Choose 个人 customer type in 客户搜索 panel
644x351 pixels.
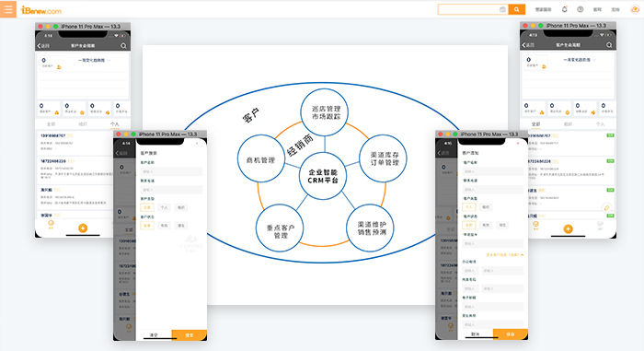165,207
